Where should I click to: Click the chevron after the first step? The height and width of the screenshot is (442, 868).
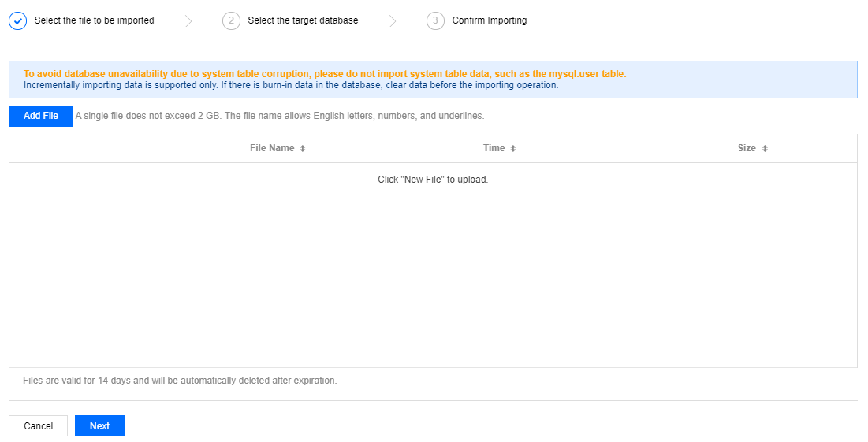pyautogui.click(x=188, y=21)
